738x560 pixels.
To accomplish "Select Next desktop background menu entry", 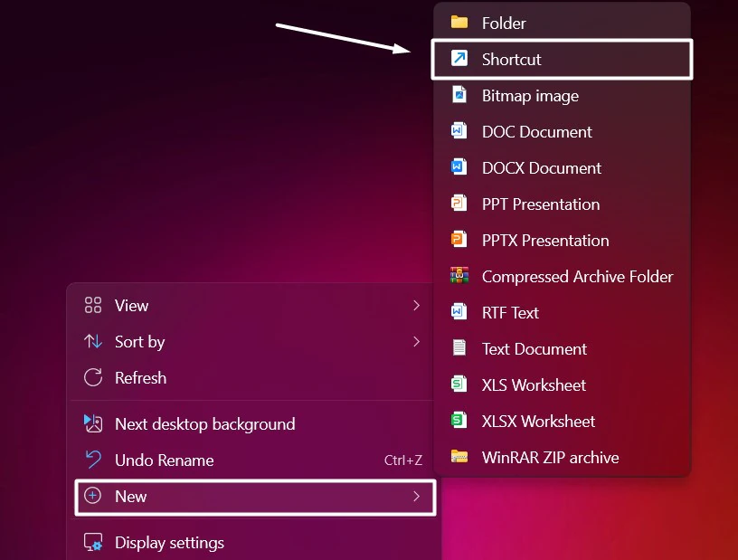I will click(x=252, y=424).
